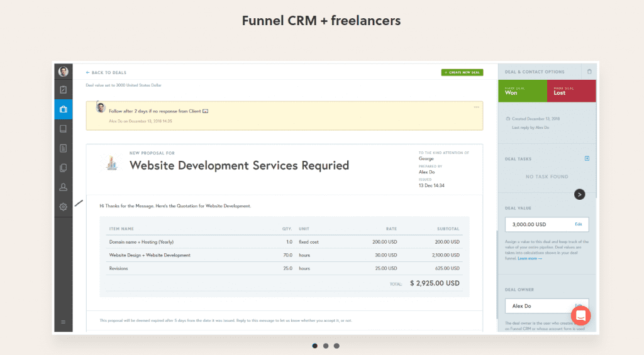Click the recipient name George
Screen dimensions: 644x355
point(426,158)
